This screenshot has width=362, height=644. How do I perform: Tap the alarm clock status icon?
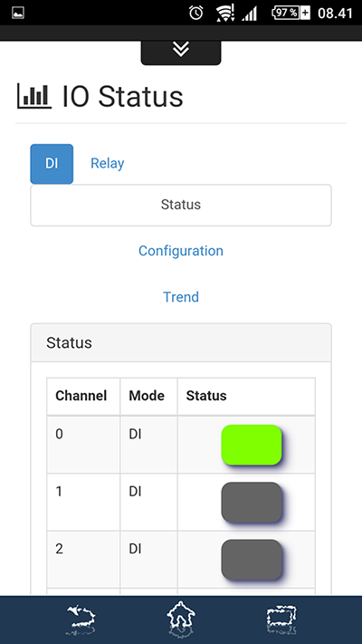(x=196, y=14)
